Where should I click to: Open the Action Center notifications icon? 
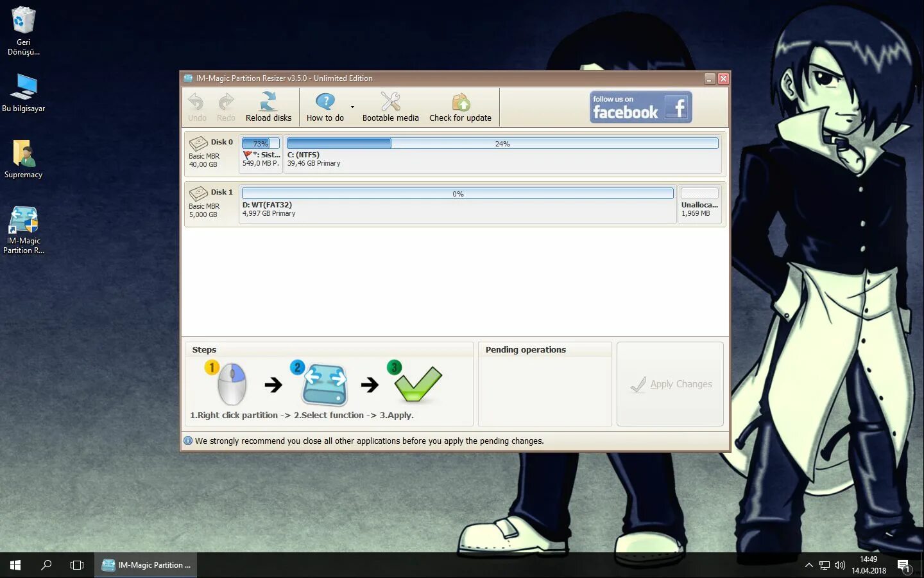(x=904, y=566)
